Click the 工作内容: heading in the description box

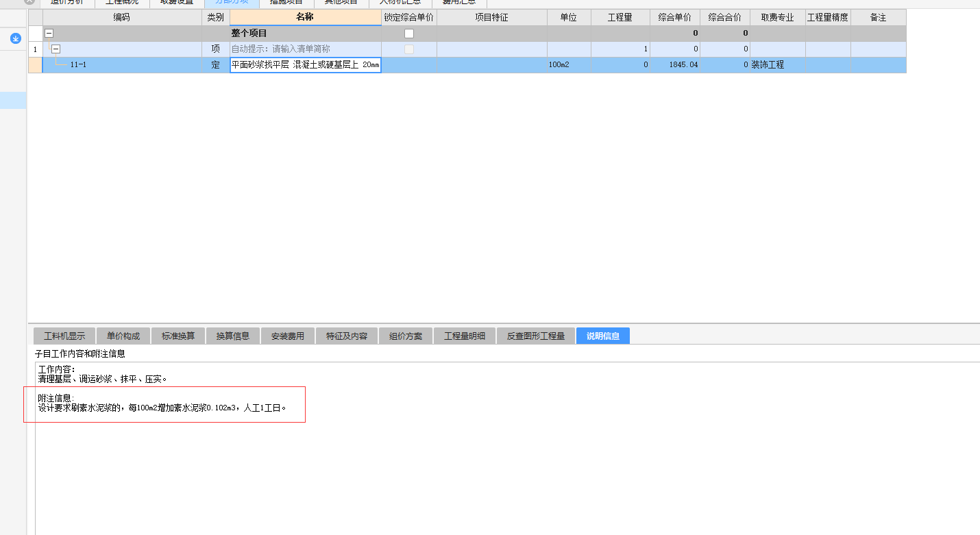56,370
